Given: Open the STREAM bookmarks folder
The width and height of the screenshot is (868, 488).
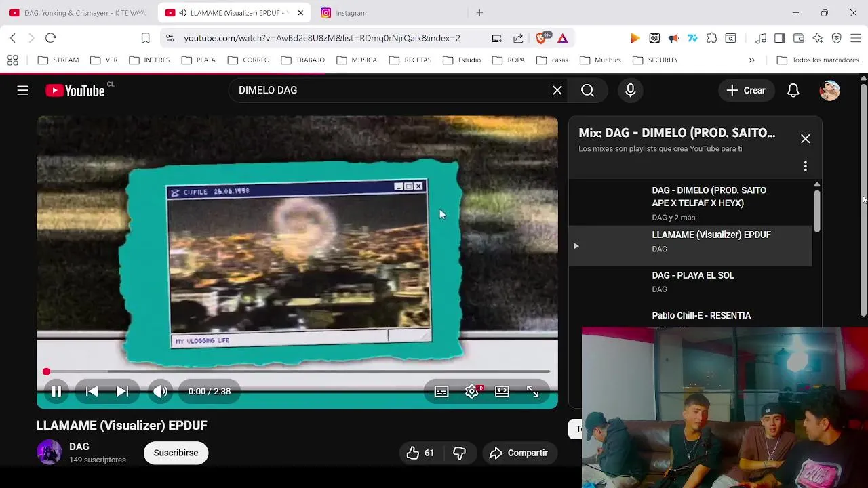Looking at the screenshot, I should [58, 60].
